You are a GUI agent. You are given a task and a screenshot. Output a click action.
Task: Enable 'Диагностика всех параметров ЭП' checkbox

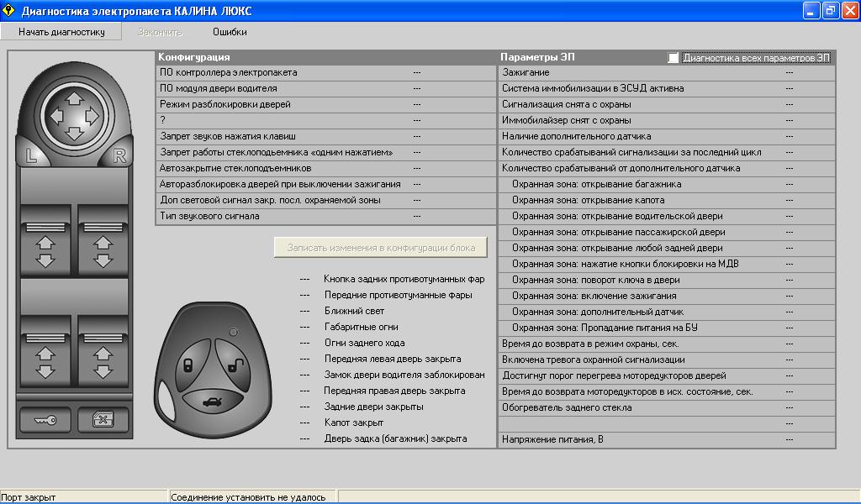click(673, 58)
